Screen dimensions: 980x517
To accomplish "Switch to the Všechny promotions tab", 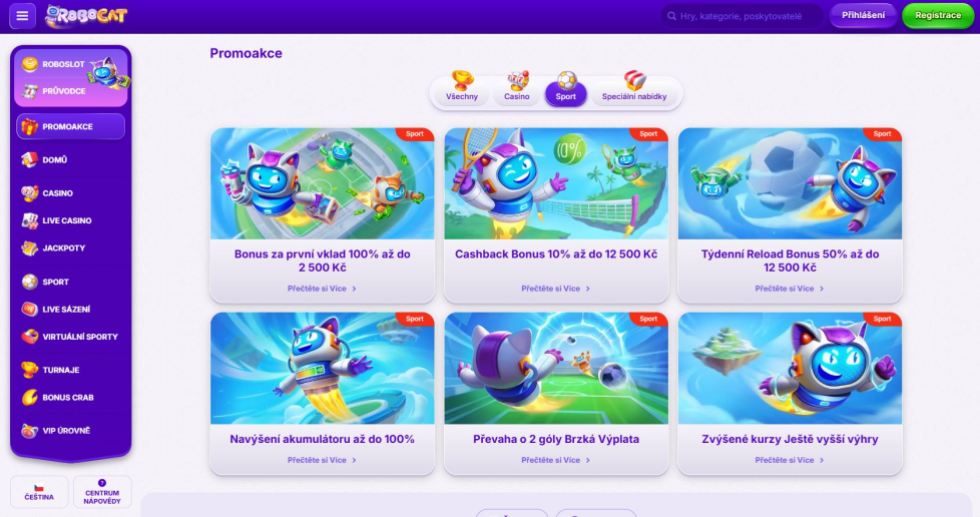I will (x=462, y=89).
